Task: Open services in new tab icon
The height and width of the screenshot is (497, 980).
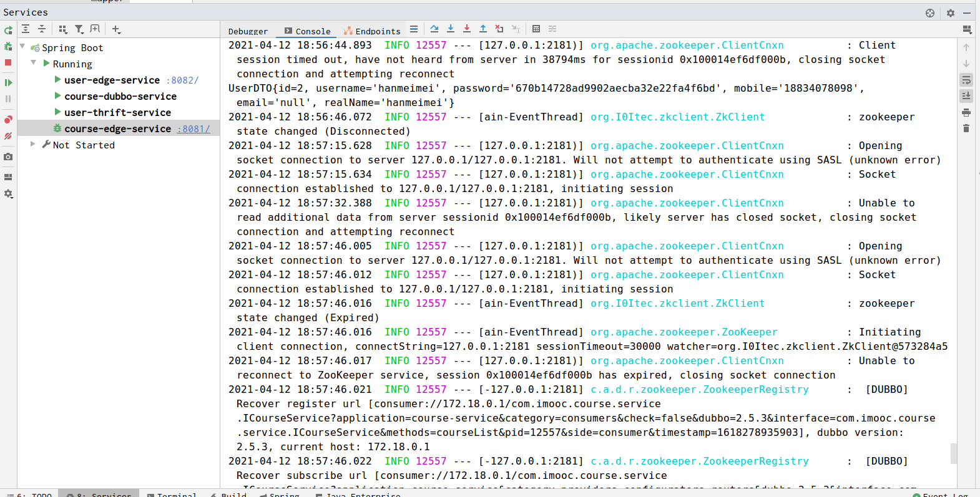Action: click(95, 29)
